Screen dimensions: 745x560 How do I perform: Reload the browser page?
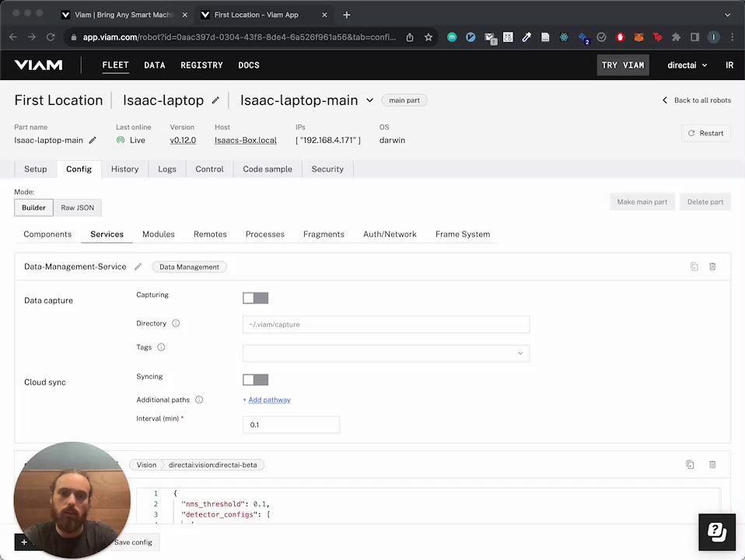pyautogui.click(x=51, y=37)
